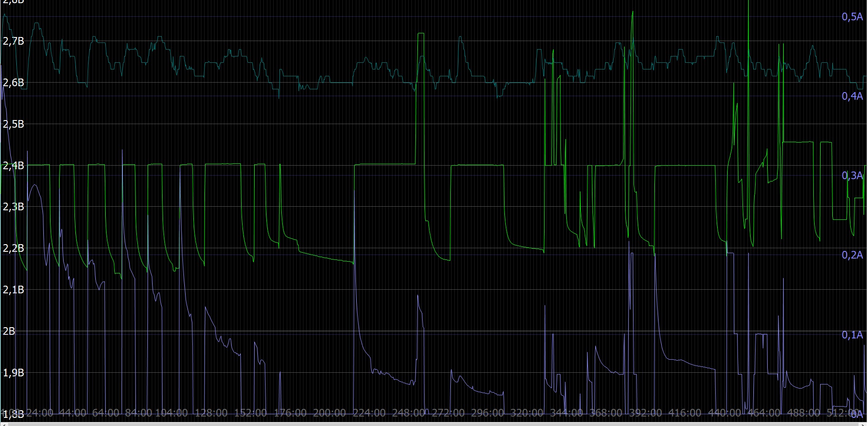
Task: Click the horizontal scrollbar right arrow
Action: (863, 424)
